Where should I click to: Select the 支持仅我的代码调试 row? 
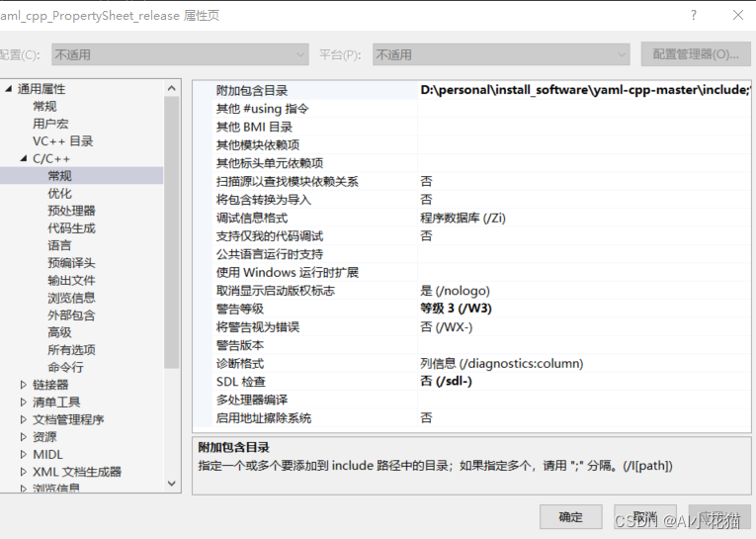(481, 236)
